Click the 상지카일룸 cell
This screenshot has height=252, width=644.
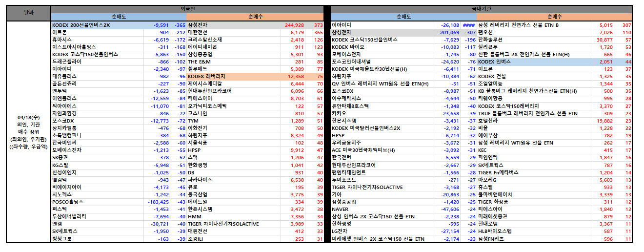click(97, 128)
